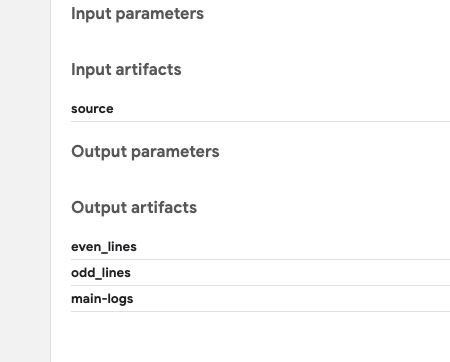Screen dimensions: 450x362
Task: Click blank space right of the Output parameters heading
Action: coord(335,152)
